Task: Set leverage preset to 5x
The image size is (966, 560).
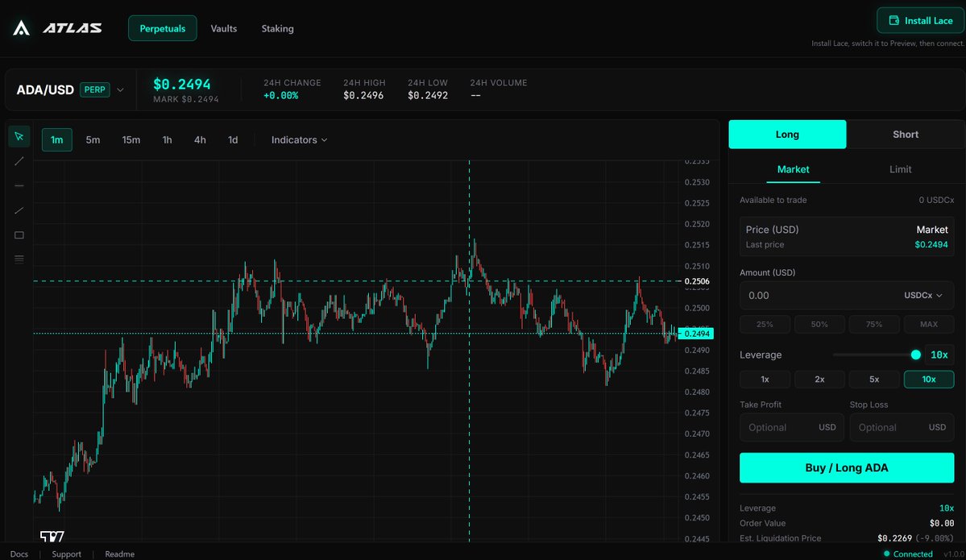Action: click(874, 380)
